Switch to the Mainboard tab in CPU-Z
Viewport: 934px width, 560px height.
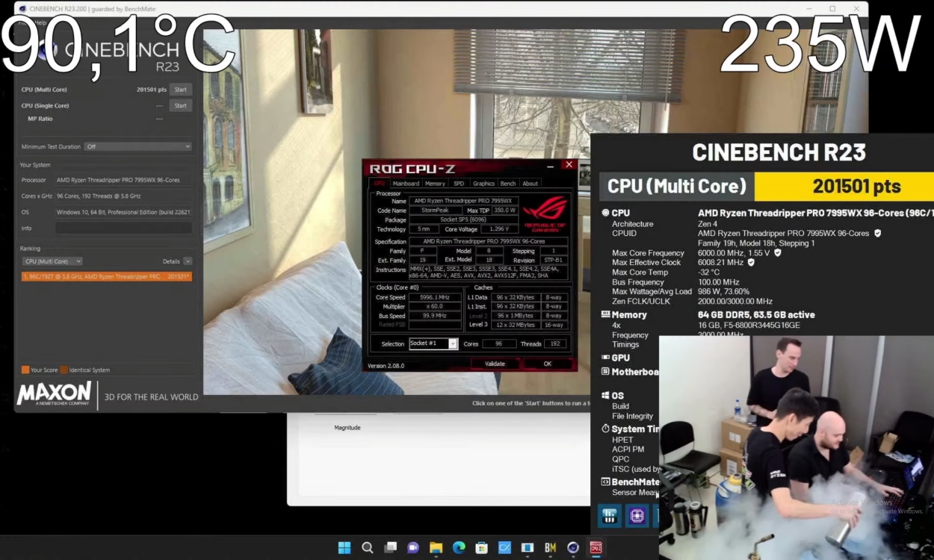tap(406, 184)
